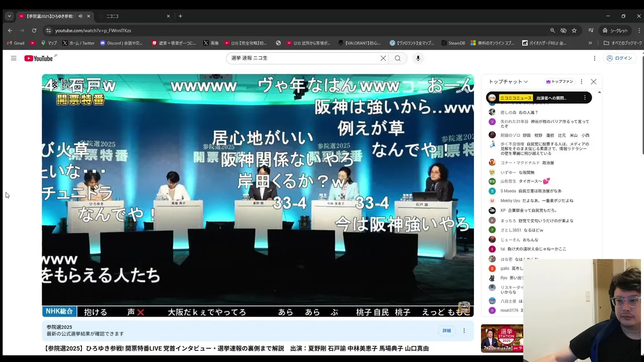Open the マップ bookmark
The image size is (644, 362).
coord(49,43)
